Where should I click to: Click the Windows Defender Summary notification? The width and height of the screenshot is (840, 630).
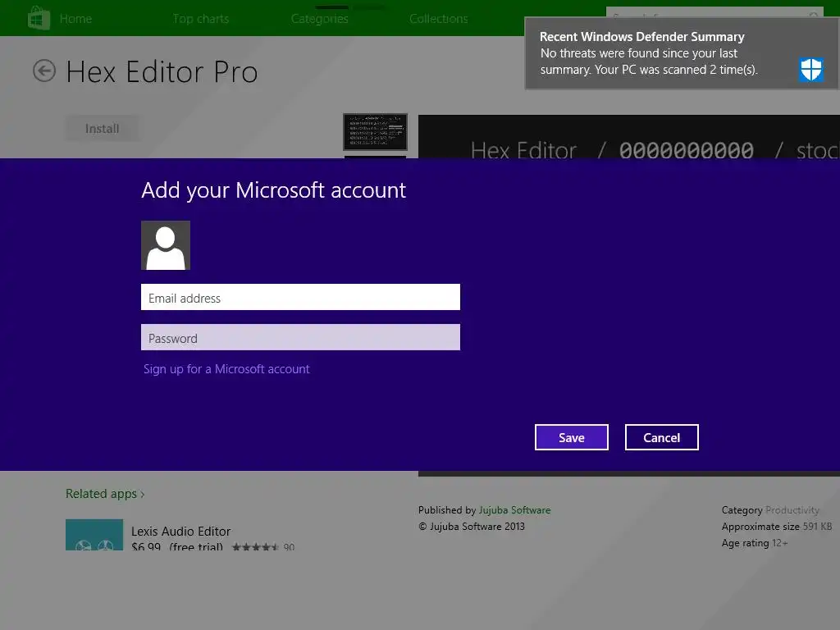tap(682, 53)
